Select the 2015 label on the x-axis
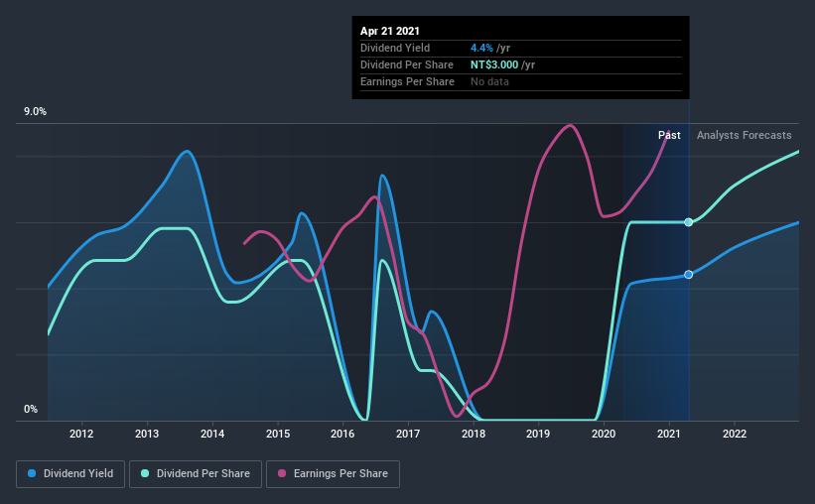The image size is (815, 504). coord(278,434)
